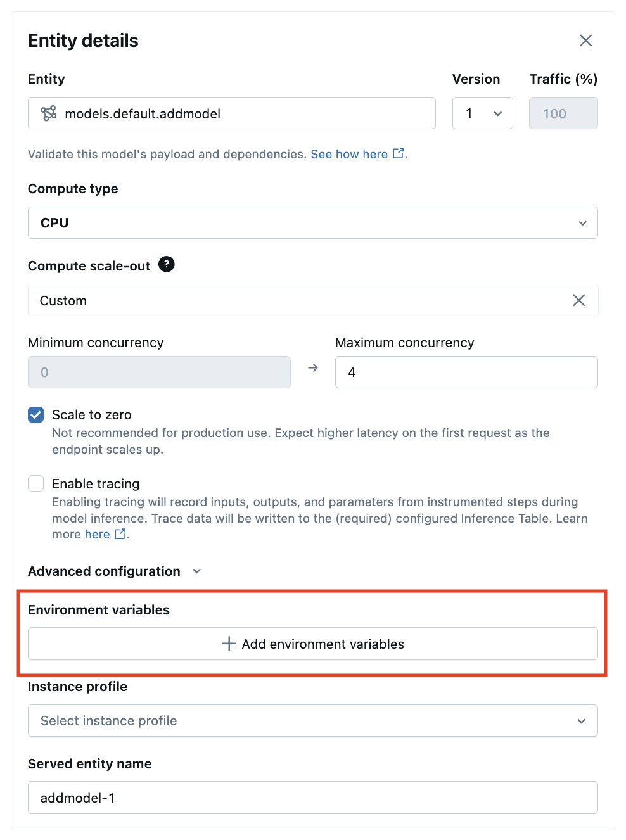Uncheck the Scale to zero checkbox

(x=35, y=414)
